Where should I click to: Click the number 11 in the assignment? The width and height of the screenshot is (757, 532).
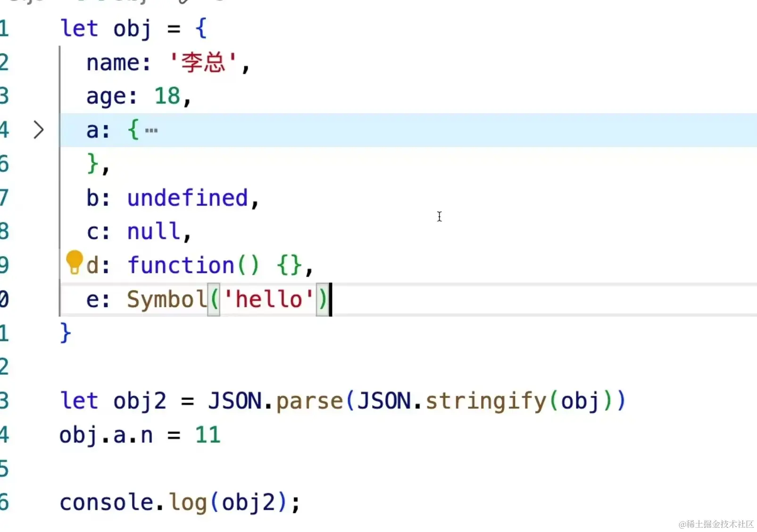(x=208, y=435)
